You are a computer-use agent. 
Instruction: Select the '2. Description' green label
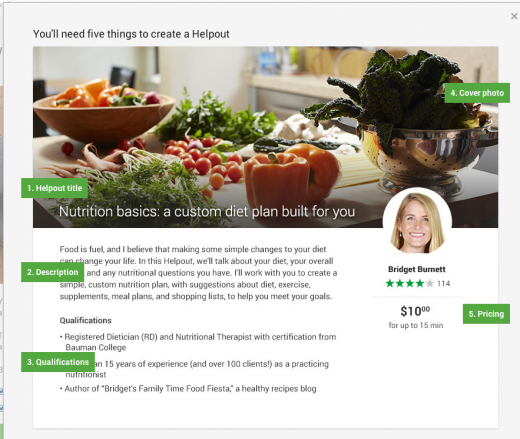tap(52, 272)
